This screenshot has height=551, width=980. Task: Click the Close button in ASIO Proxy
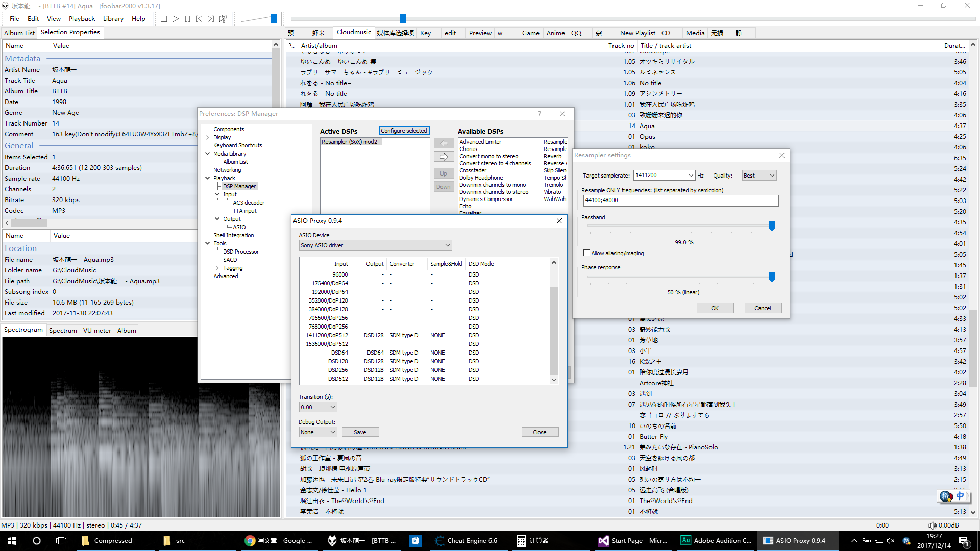coord(540,432)
